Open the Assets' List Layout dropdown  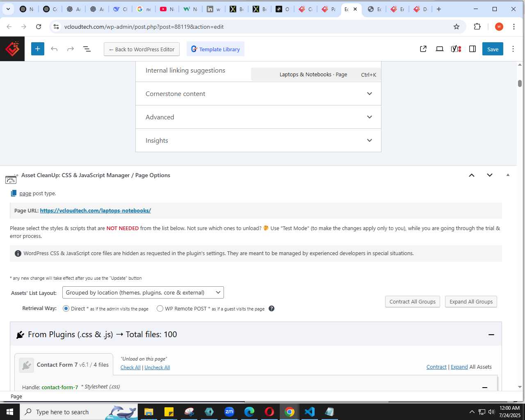(x=143, y=292)
